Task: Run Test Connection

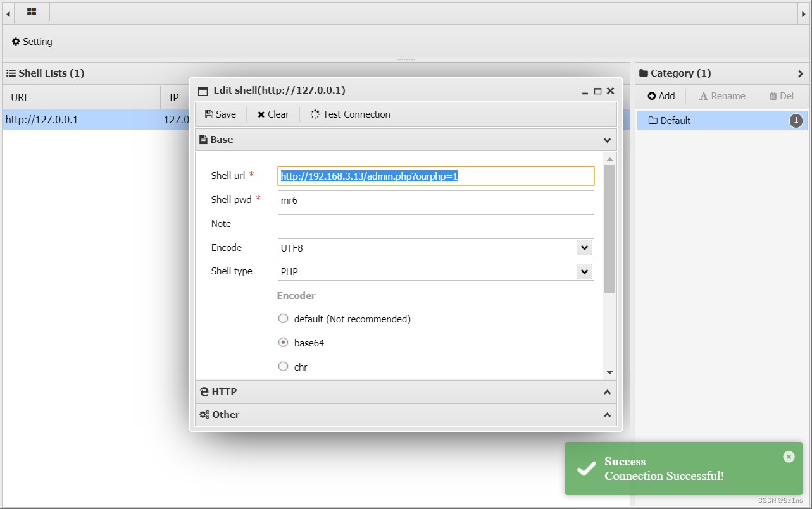Action: pos(350,114)
